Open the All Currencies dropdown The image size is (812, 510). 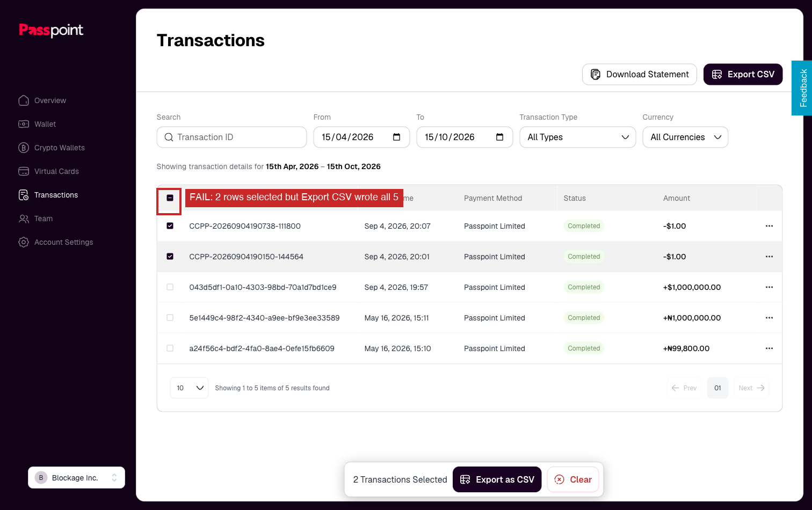tap(685, 137)
